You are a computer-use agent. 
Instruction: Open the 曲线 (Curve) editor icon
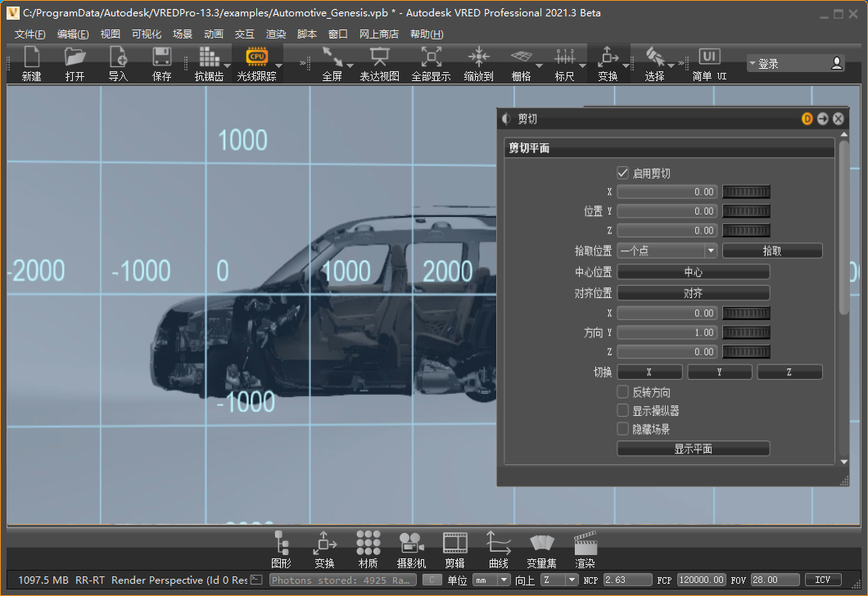tap(498, 544)
